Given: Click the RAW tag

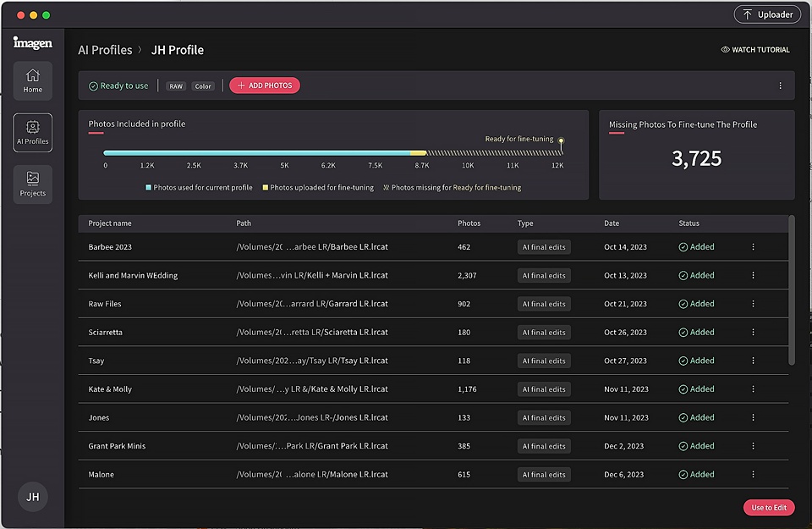Looking at the screenshot, I should [x=176, y=86].
